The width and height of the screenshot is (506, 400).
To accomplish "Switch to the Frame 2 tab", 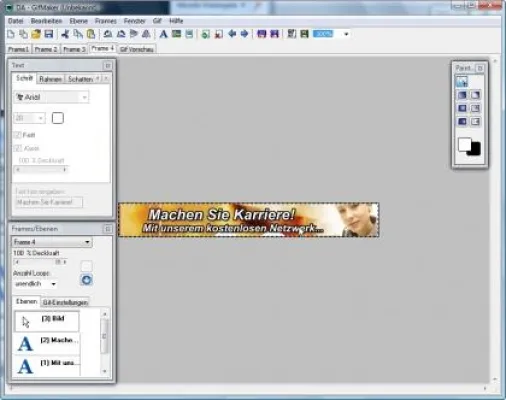I will click(46, 49).
